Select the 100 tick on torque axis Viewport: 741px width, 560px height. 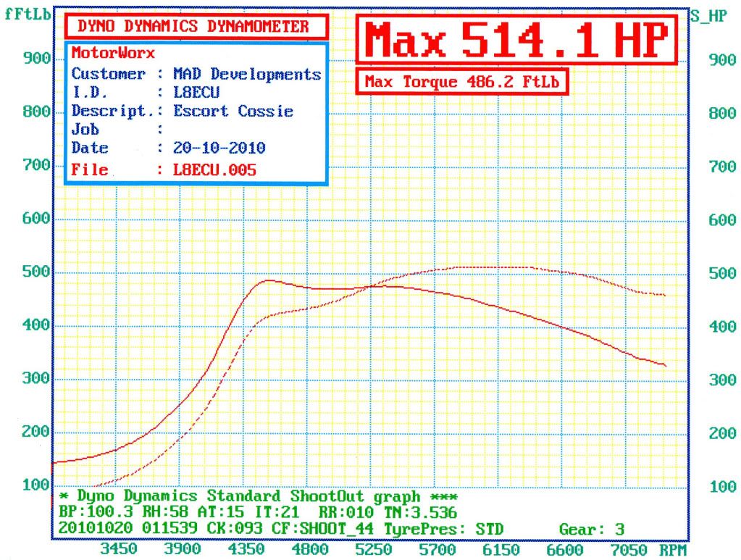[x=36, y=485]
